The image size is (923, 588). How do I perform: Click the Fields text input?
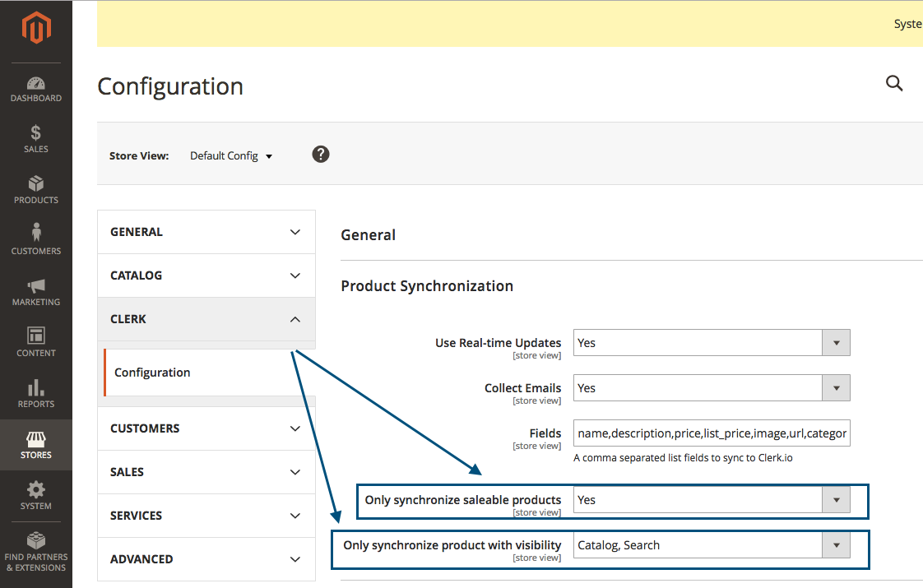pos(711,433)
